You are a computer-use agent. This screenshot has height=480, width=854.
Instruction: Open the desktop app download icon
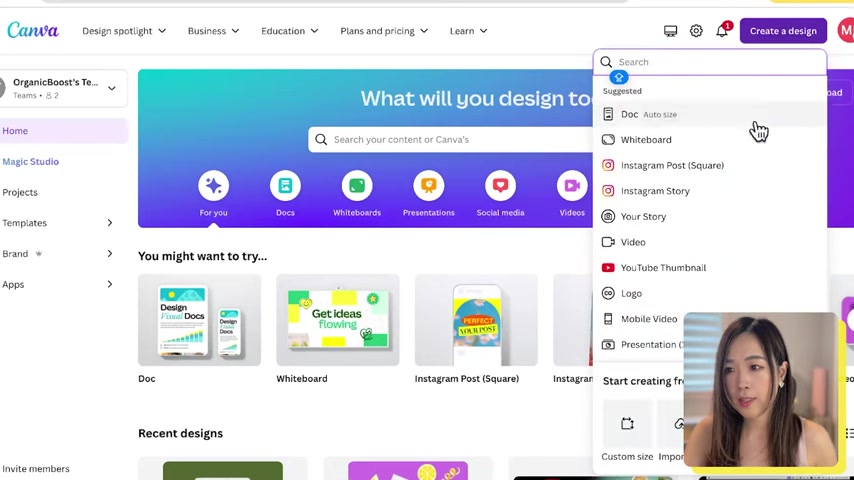coord(670,31)
